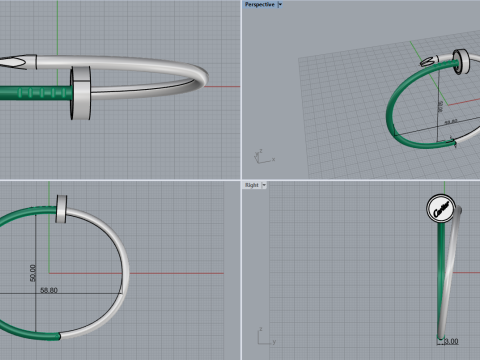Viewport: 480px width, 360px height.
Task: Select the 50.00 dimension text
Action: point(32,273)
